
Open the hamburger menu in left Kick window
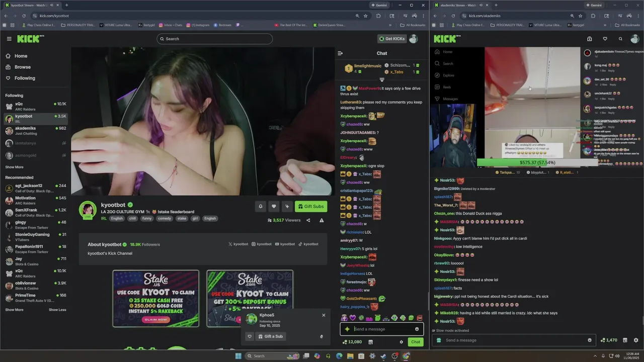click(9, 39)
